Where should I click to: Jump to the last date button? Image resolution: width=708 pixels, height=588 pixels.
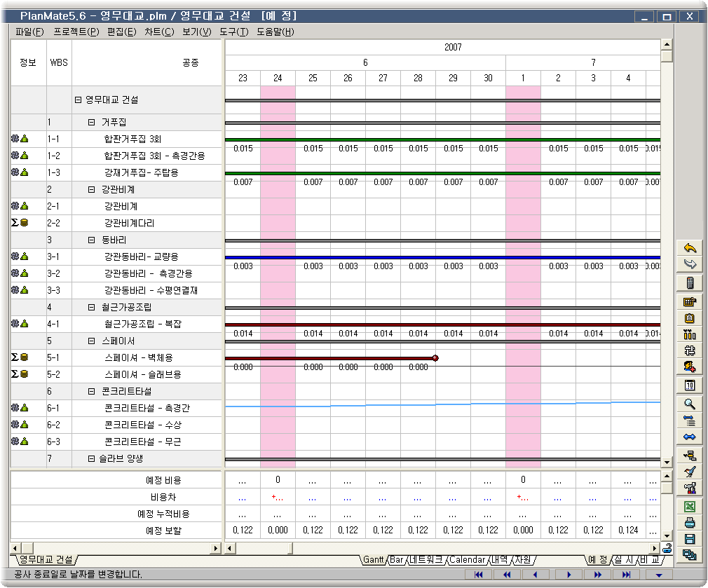coord(627,575)
